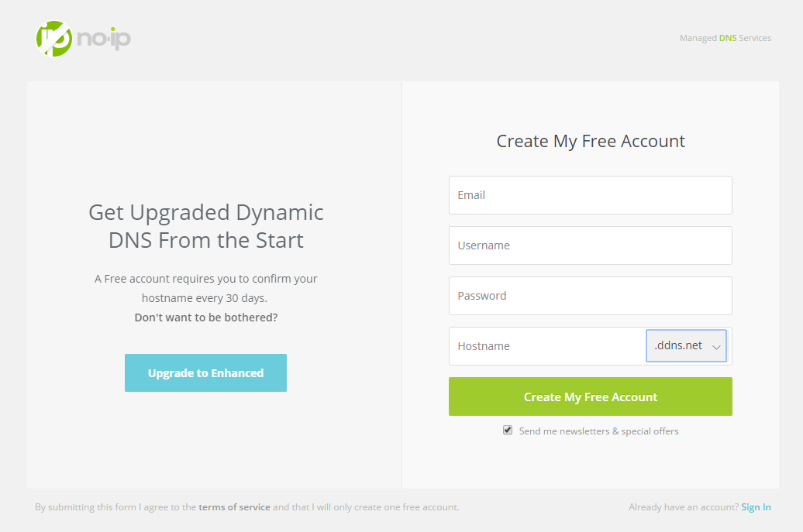
Task: Place cursor in the Hostname field
Action: [x=546, y=346]
